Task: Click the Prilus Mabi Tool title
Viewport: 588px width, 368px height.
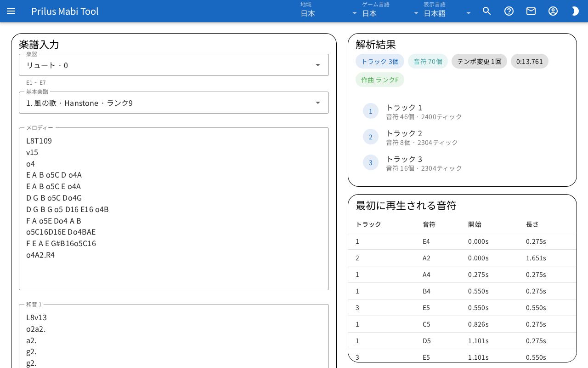Action: (x=65, y=11)
